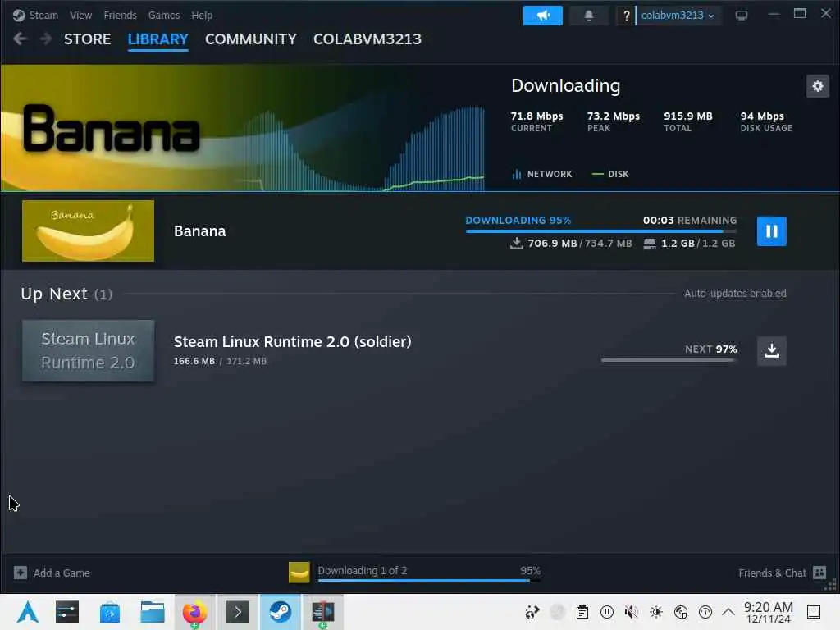Open the application launcher in taskbar
This screenshot has height=630, width=840.
point(28,612)
